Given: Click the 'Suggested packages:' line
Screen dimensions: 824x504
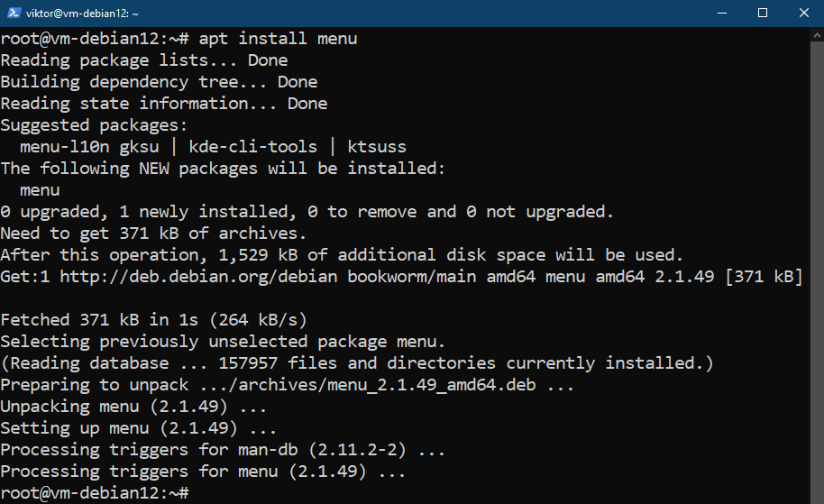Looking at the screenshot, I should point(94,125).
